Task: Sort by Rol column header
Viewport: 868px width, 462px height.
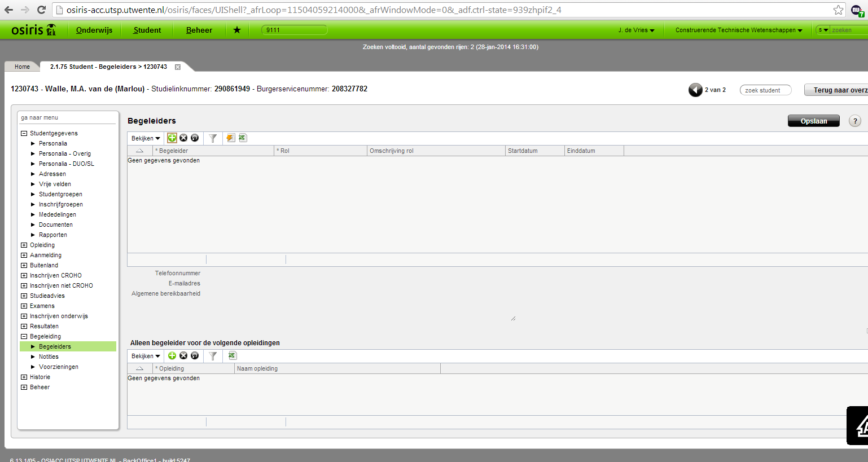Action: [x=321, y=151]
